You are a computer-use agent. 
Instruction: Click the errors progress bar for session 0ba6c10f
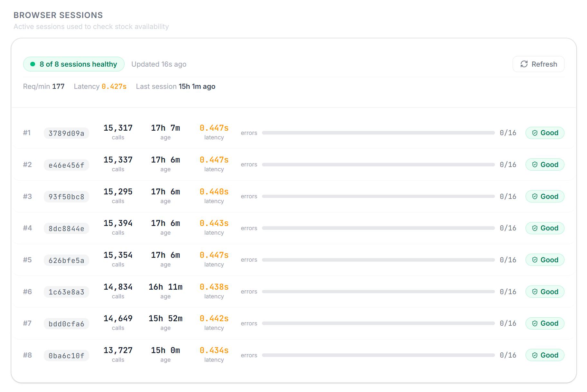click(x=378, y=355)
